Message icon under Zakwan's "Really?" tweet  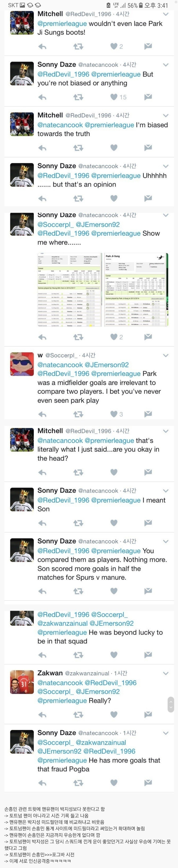coord(148,714)
